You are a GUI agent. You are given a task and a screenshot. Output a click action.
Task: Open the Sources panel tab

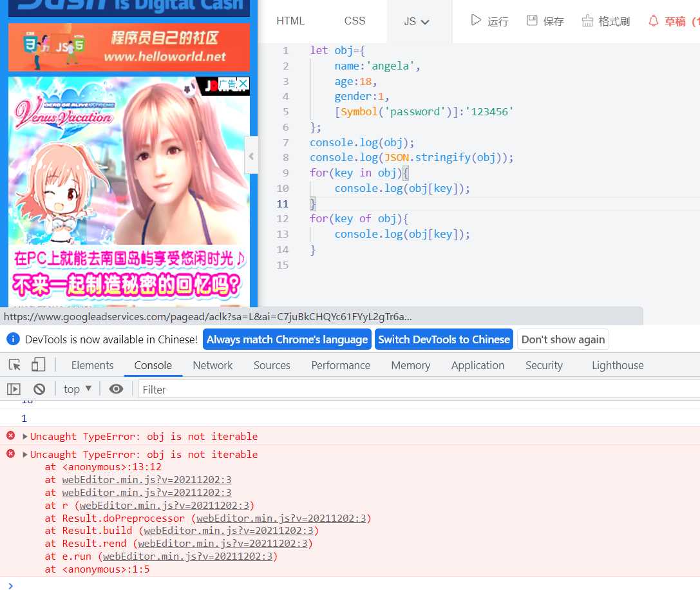click(272, 365)
